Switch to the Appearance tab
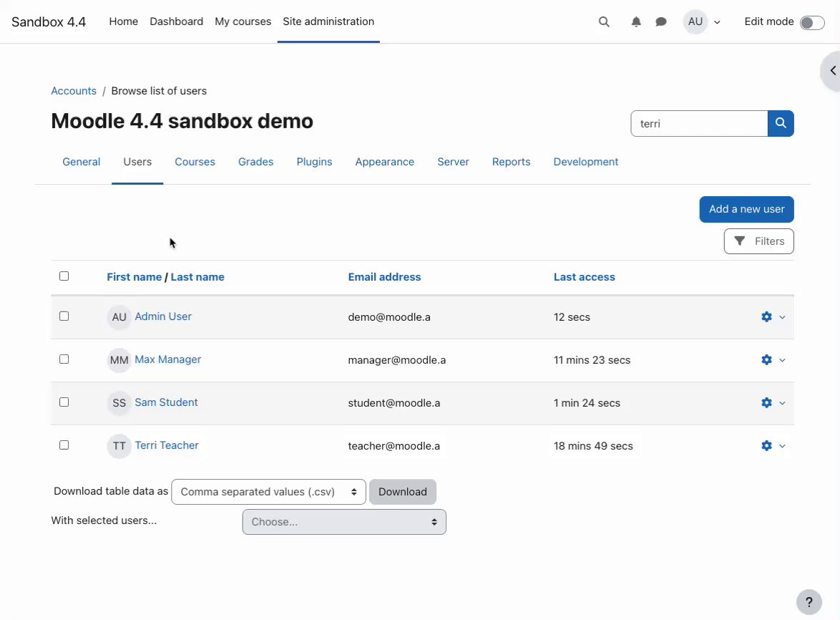The image size is (840, 620). coord(385,162)
